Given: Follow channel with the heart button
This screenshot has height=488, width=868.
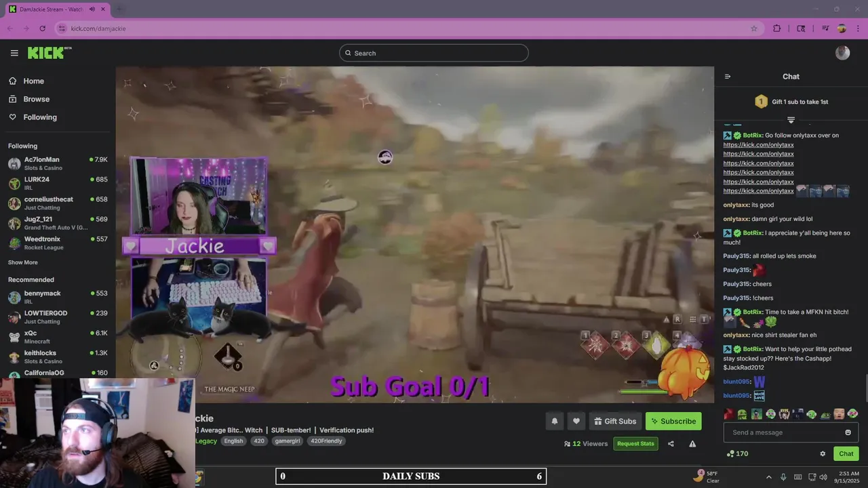Looking at the screenshot, I should pyautogui.click(x=576, y=421).
